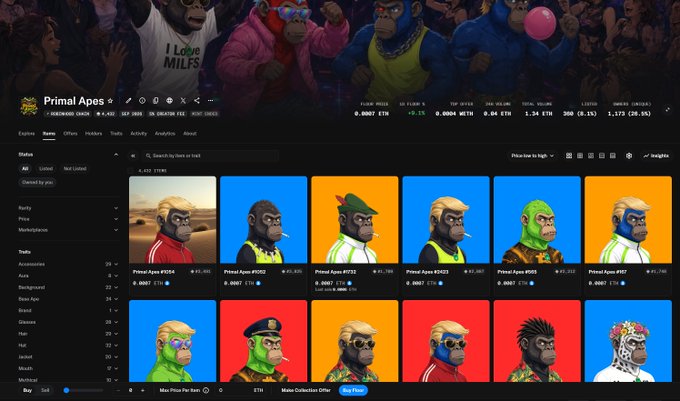Focus the Search by item or trait field
The height and width of the screenshot is (401, 680).
coord(210,156)
